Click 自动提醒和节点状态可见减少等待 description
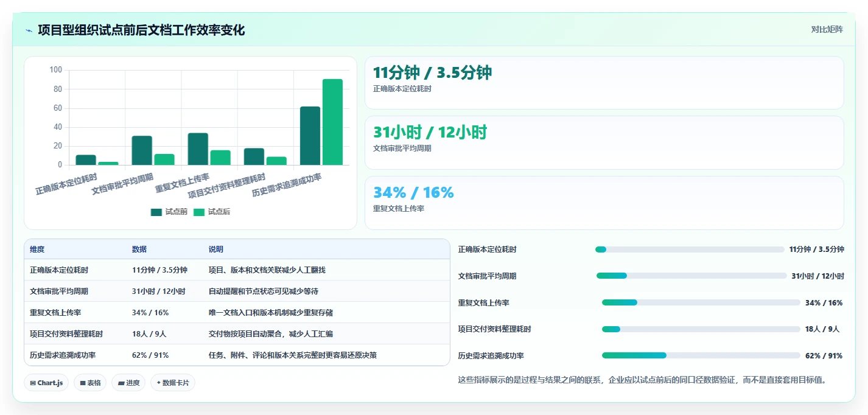 tap(264, 291)
